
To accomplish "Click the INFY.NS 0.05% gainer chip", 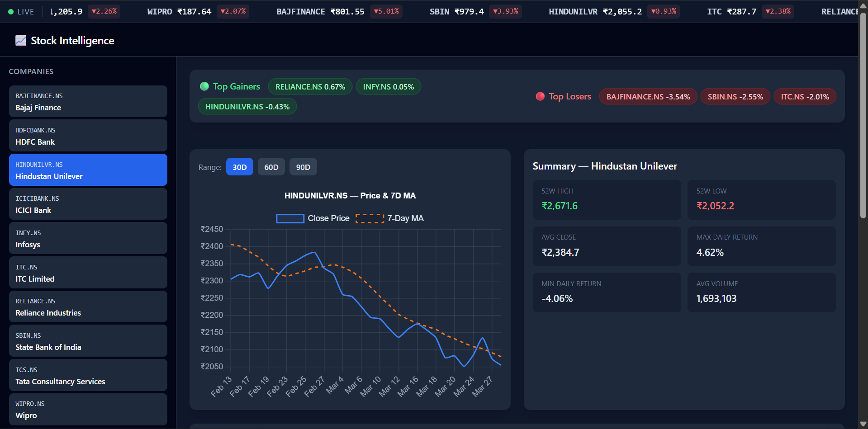I will 389,87.
